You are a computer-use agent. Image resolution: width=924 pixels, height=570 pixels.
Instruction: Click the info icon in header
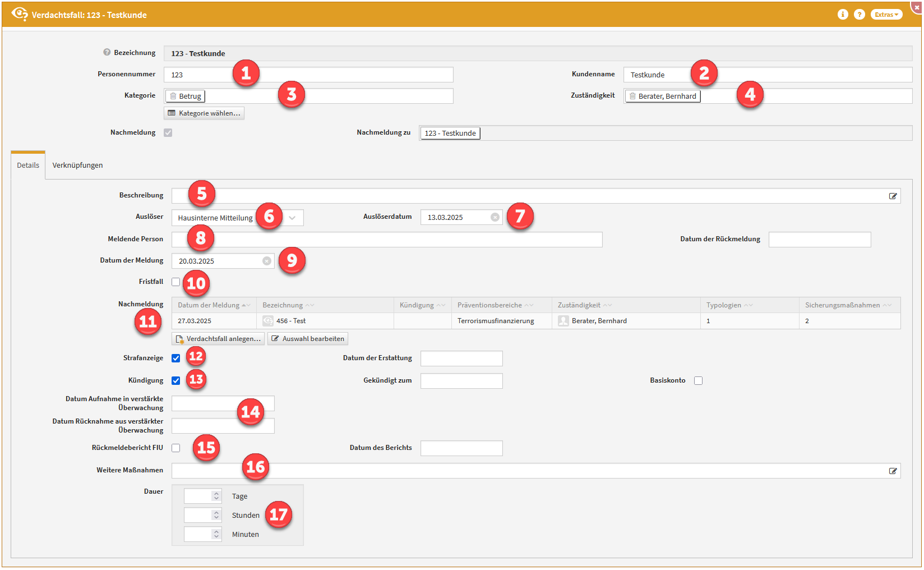click(x=843, y=15)
